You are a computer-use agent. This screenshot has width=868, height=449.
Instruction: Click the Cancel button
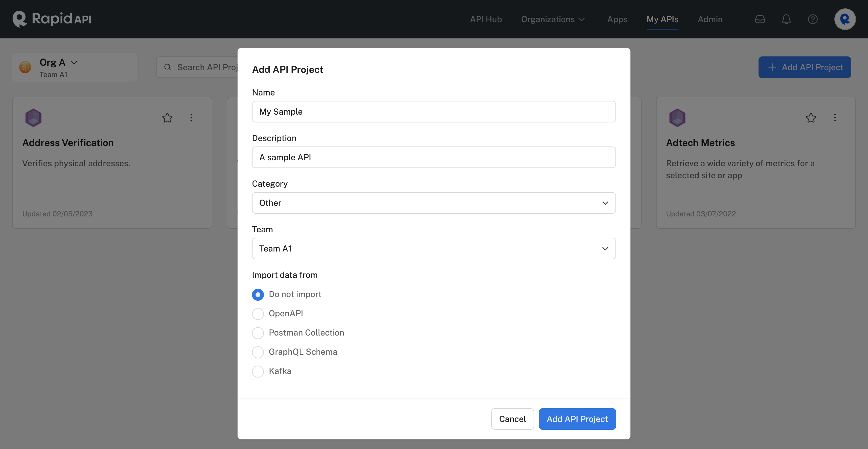coord(512,419)
